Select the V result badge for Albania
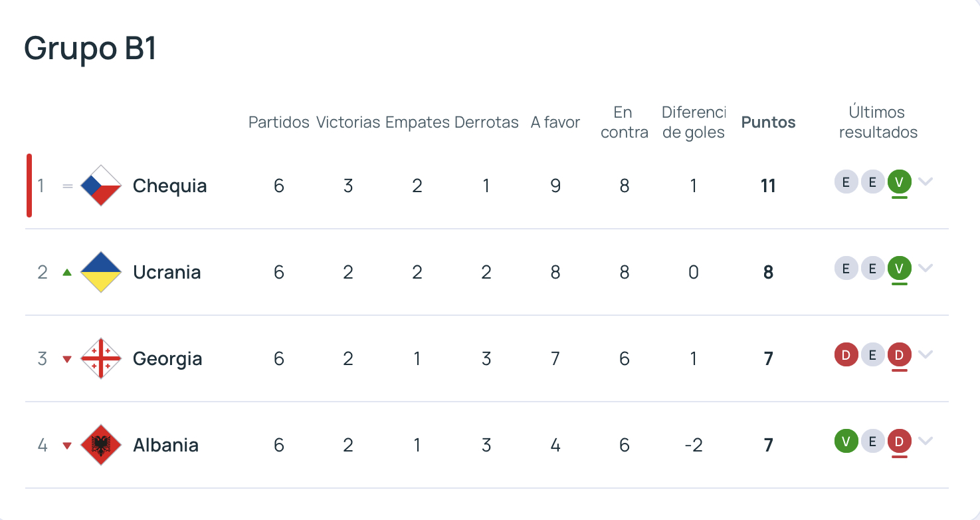Screen dimensions: 980x520 click(x=846, y=441)
